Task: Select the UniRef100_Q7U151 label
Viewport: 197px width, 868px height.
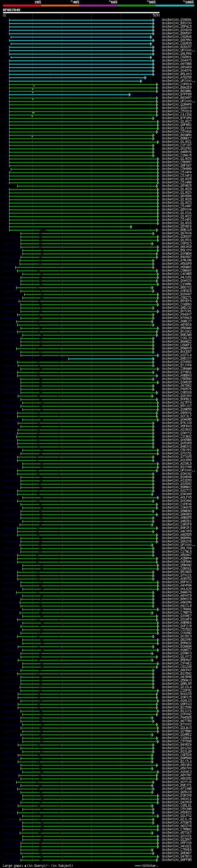Action: (x=177, y=454)
